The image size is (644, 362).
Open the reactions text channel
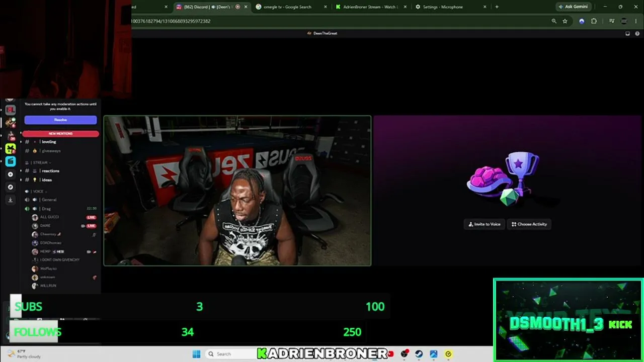point(60,171)
